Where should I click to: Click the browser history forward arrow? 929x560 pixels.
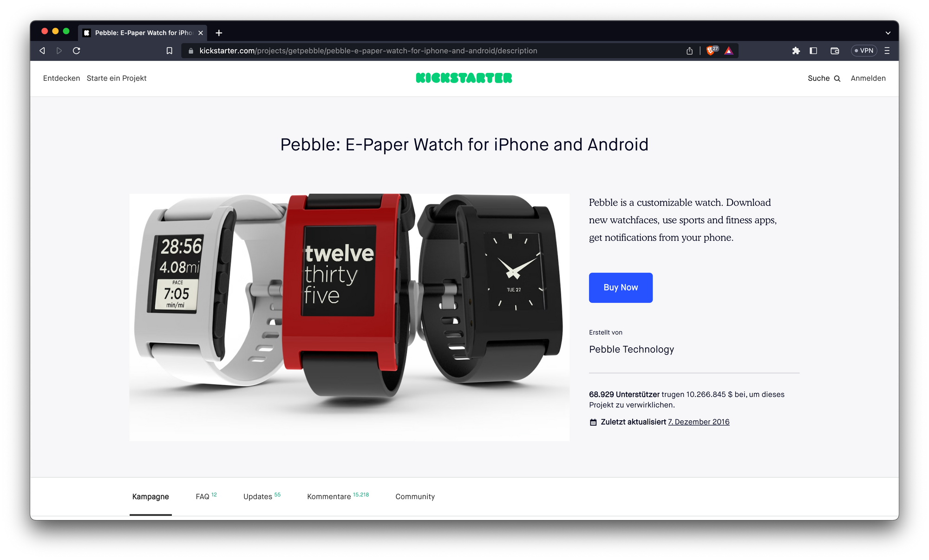pos(59,51)
